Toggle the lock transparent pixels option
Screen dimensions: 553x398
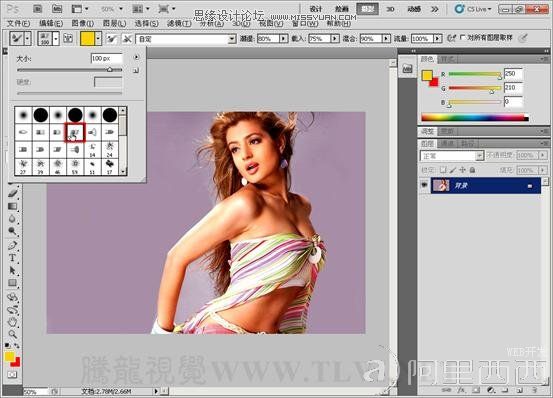point(443,170)
